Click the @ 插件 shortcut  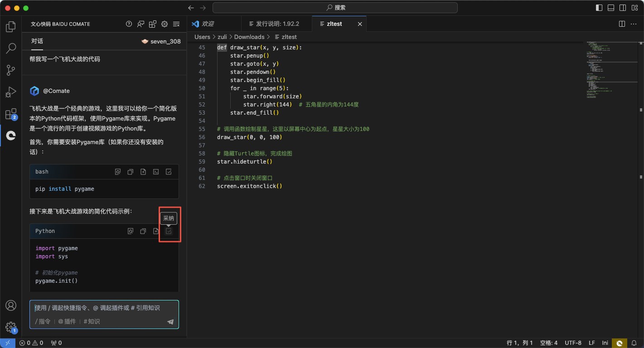click(x=67, y=321)
